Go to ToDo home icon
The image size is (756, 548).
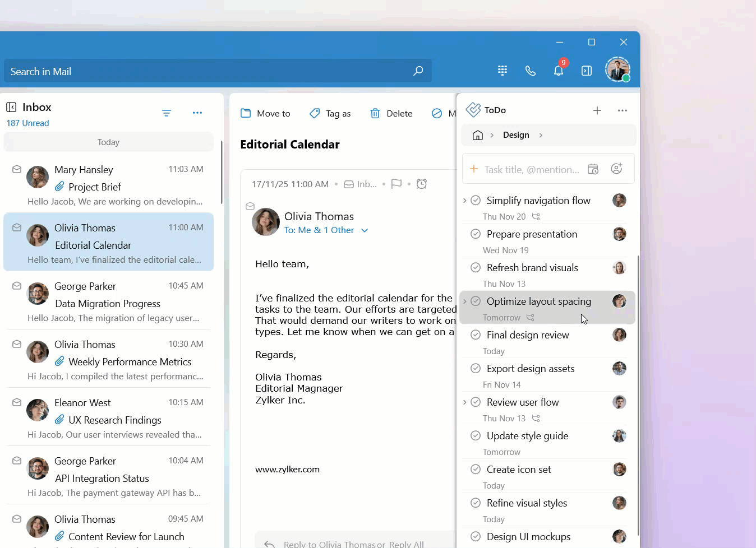click(x=478, y=135)
